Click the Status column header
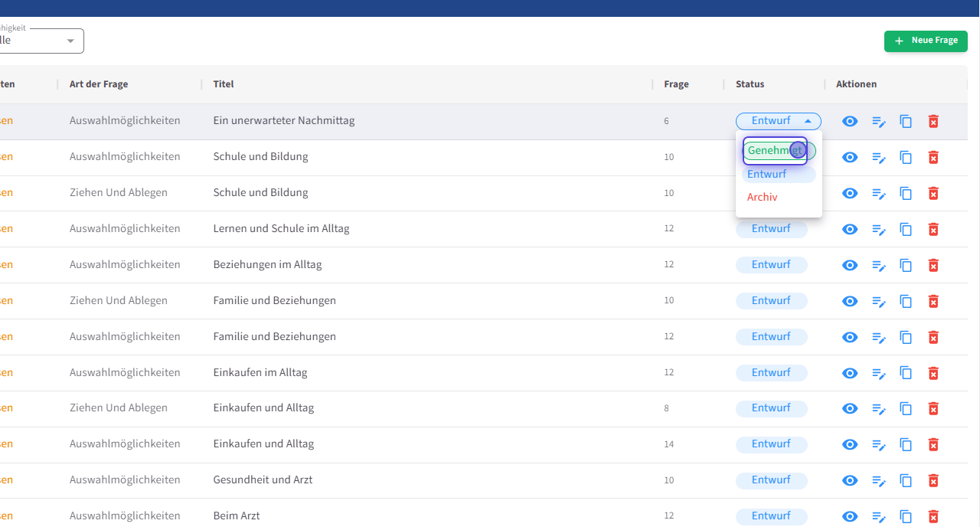The image size is (980, 527). point(750,84)
